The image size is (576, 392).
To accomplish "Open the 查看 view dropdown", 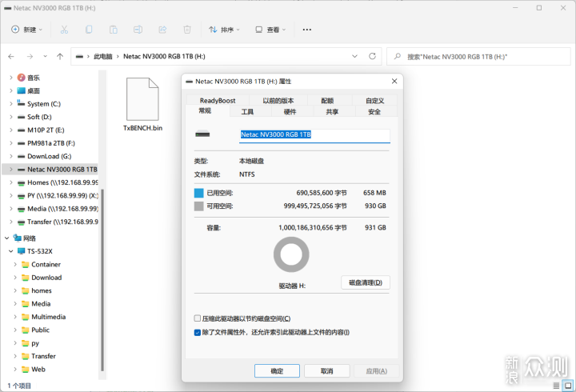I will [x=270, y=30].
